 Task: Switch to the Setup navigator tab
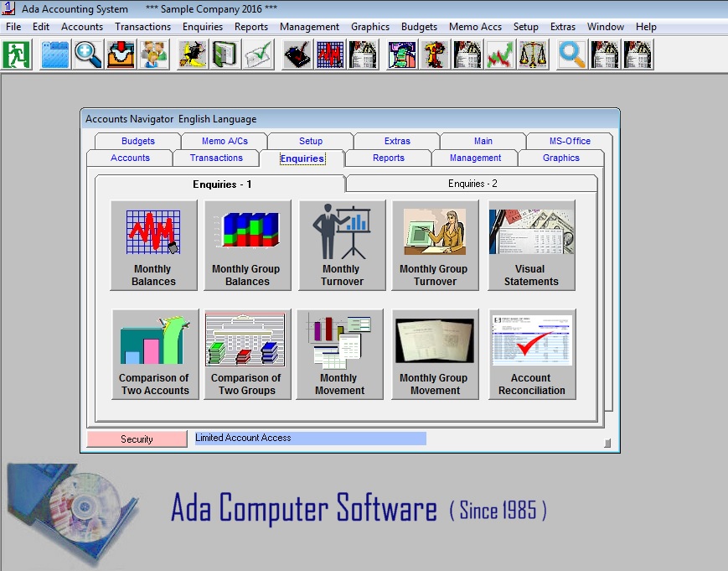tap(311, 141)
